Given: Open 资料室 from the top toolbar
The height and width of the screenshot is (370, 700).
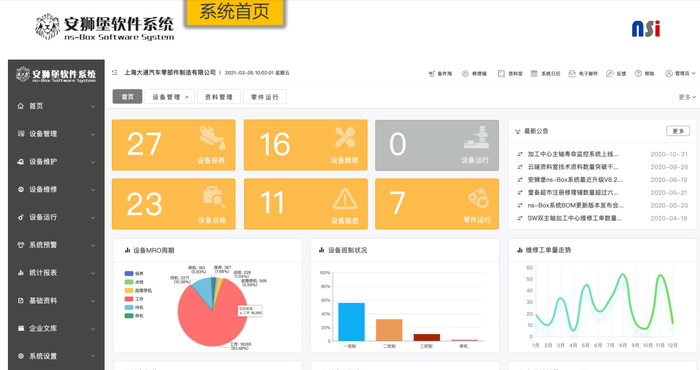Looking at the screenshot, I should [x=510, y=74].
